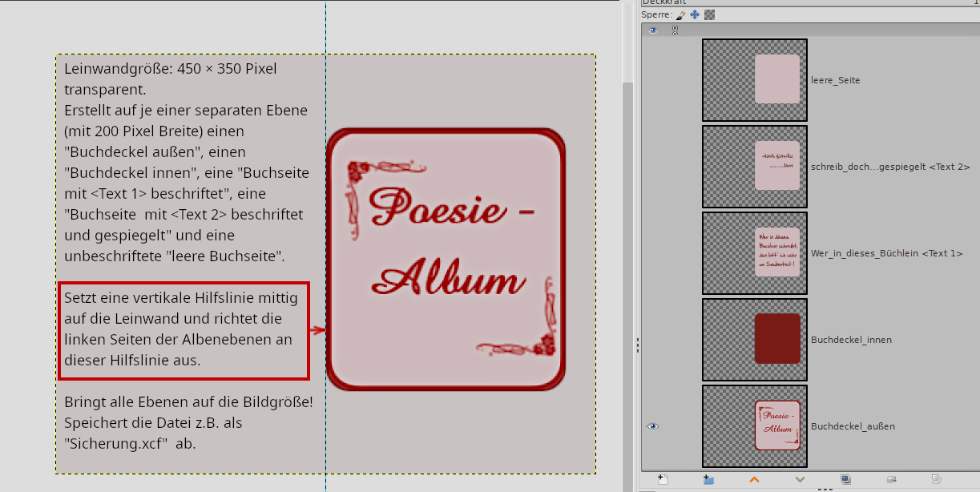Click the eye column header in Layers panel

(x=652, y=30)
